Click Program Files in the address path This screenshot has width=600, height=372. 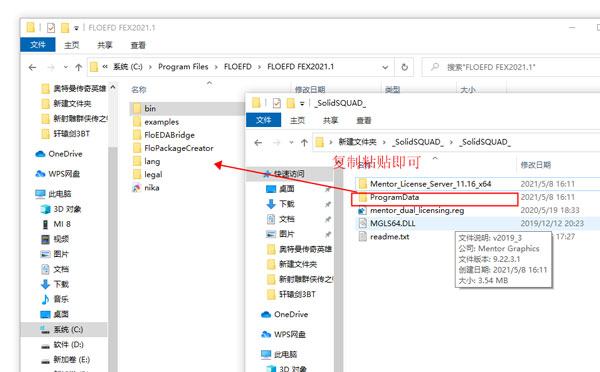183,67
